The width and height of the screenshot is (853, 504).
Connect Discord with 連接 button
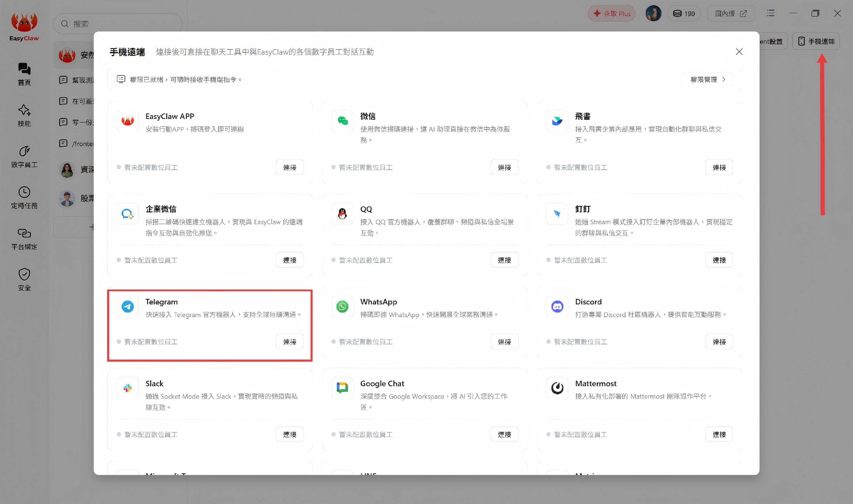719,342
